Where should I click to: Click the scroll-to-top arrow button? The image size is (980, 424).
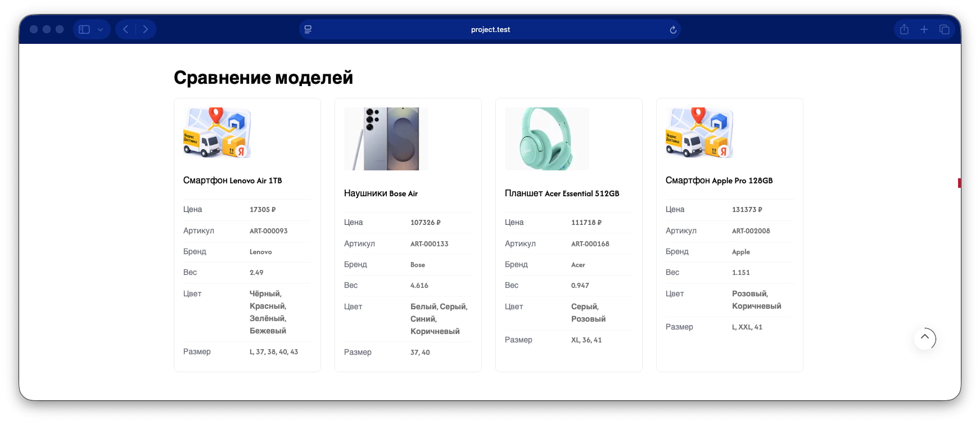(925, 338)
